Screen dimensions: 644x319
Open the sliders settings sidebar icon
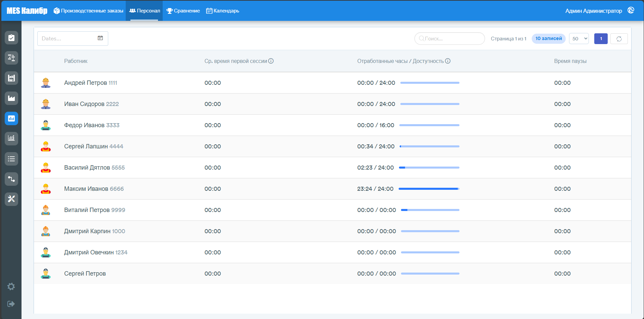(11, 58)
